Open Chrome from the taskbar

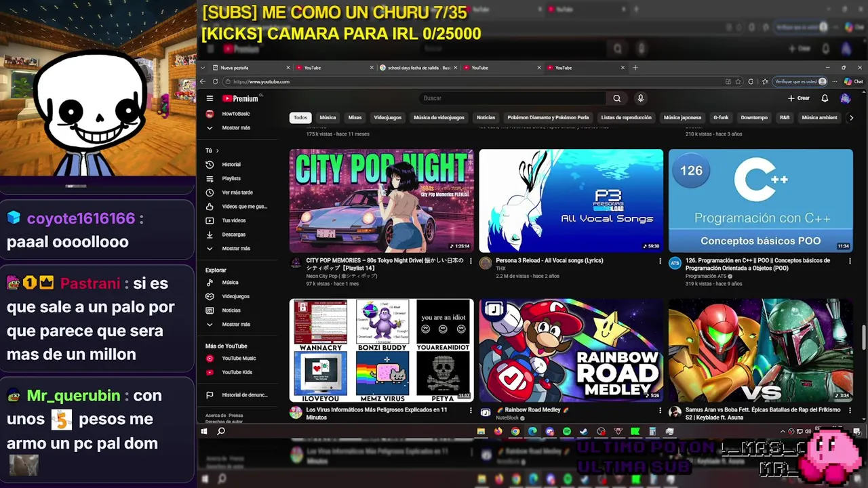tap(515, 431)
